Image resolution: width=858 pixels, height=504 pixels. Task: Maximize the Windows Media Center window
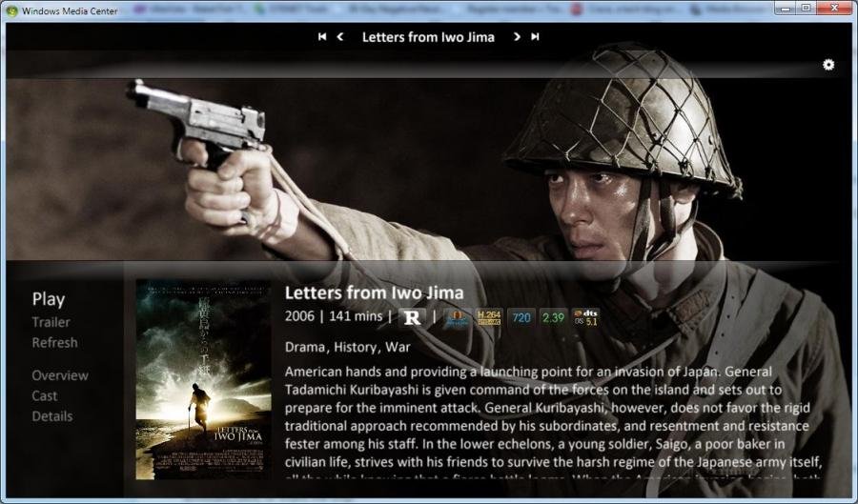point(806,9)
